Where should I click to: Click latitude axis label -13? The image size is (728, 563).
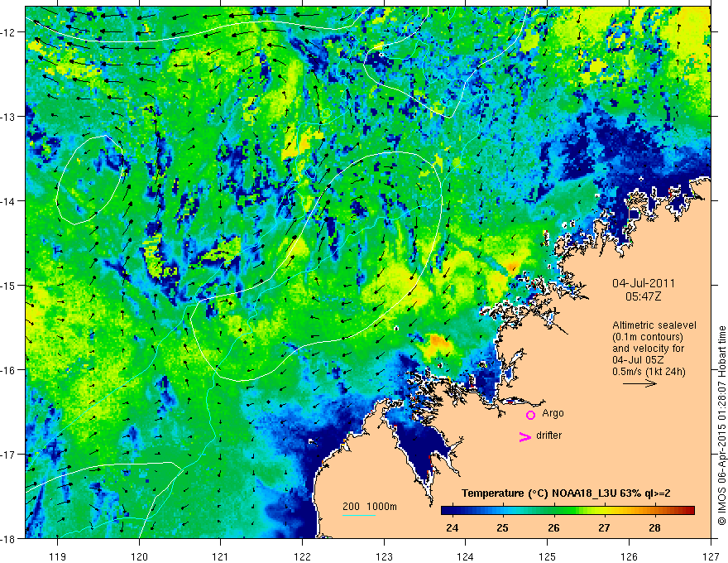click(x=8, y=117)
